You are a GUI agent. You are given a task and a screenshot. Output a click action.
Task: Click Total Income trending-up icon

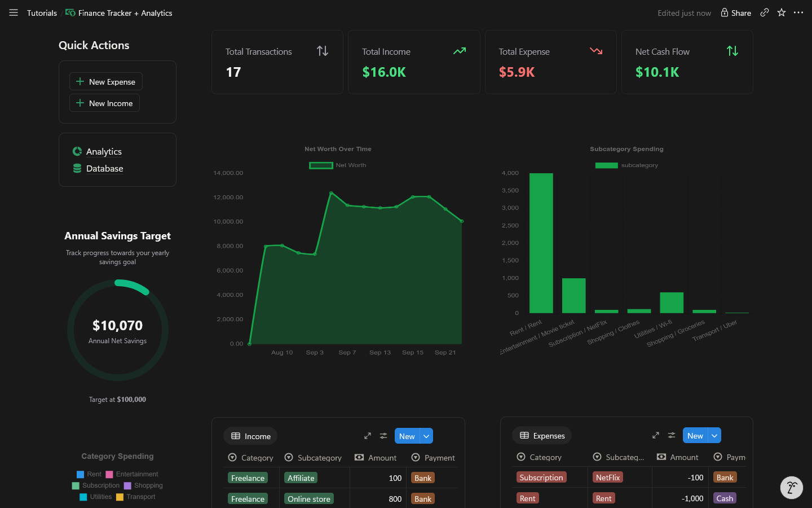460,51
